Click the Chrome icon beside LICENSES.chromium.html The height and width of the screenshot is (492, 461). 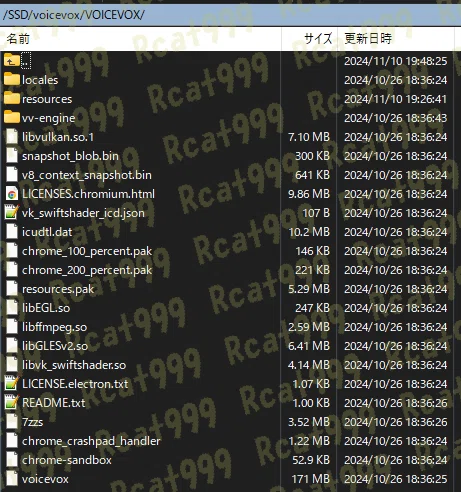point(12,194)
